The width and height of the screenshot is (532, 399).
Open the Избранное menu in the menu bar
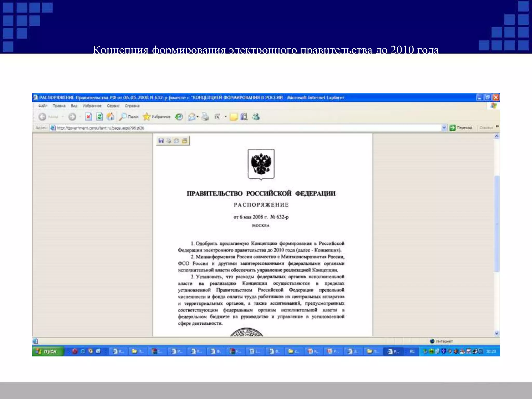[x=92, y=106]
